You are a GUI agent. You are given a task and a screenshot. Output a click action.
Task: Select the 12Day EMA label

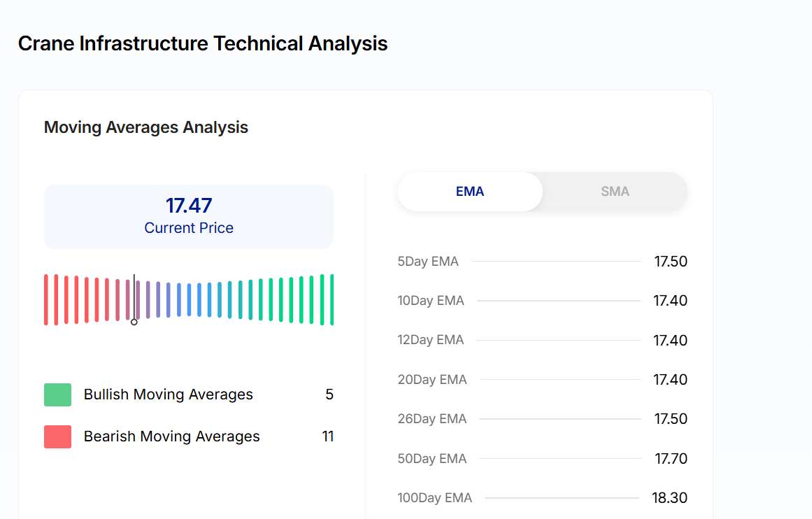431,340
